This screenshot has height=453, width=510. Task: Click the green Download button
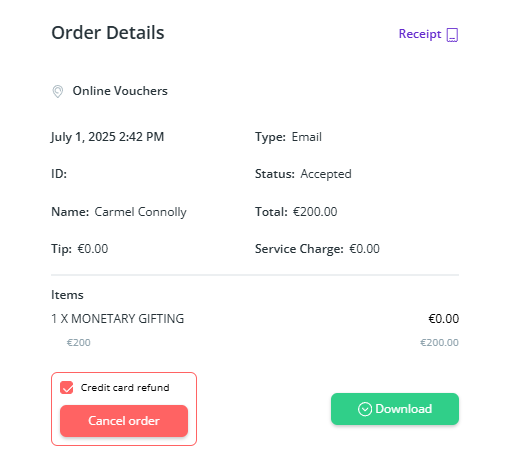[x=395, y=409]
